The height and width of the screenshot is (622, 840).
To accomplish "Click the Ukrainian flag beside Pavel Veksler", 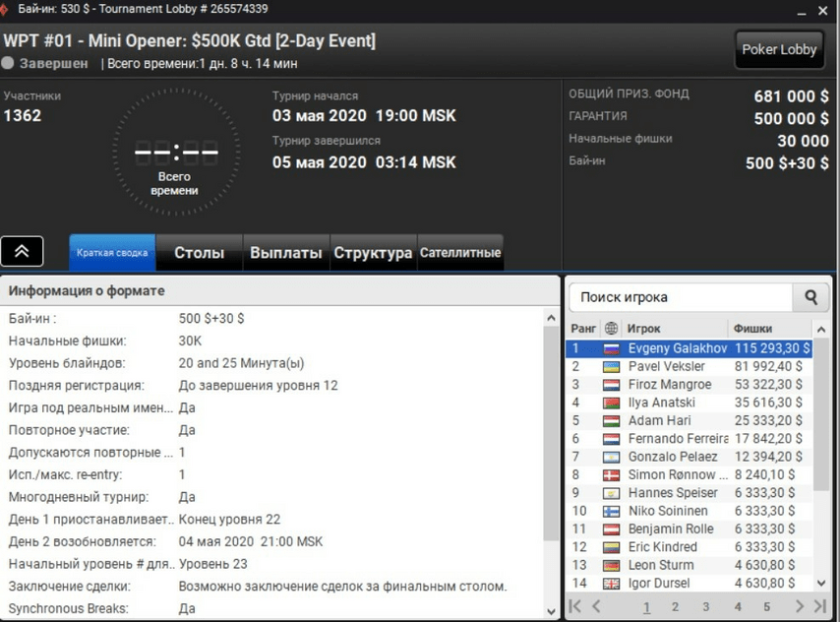I will tap(611, 367).
